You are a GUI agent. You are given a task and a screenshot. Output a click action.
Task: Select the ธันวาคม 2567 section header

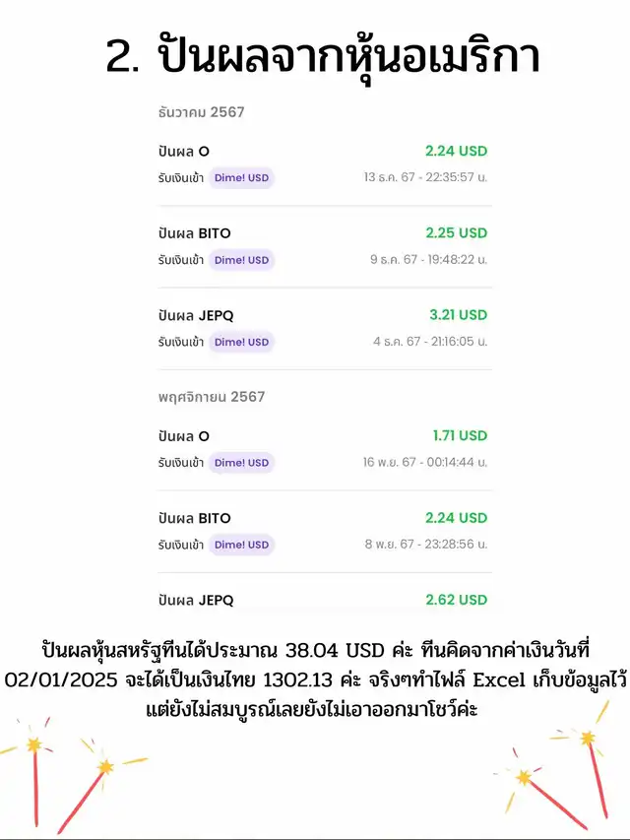[x=201, y=112]
